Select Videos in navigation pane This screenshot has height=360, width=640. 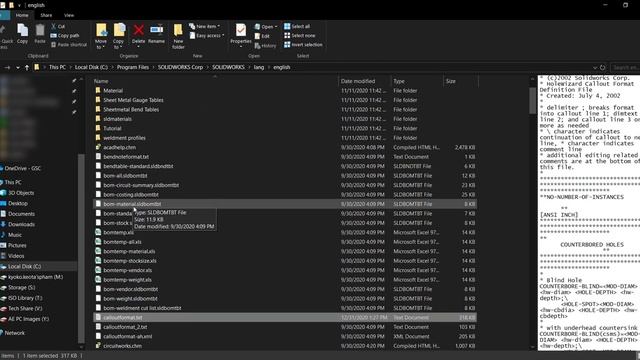click(16, 256)
